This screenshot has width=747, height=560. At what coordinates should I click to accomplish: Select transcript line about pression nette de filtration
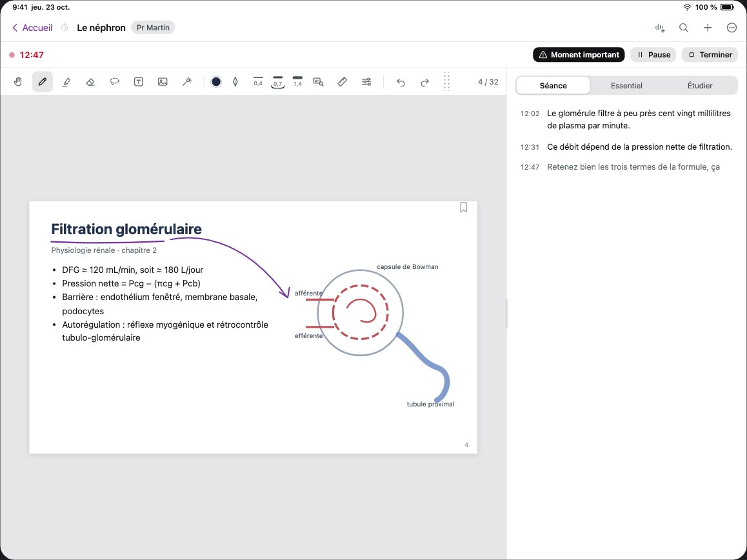639,147
